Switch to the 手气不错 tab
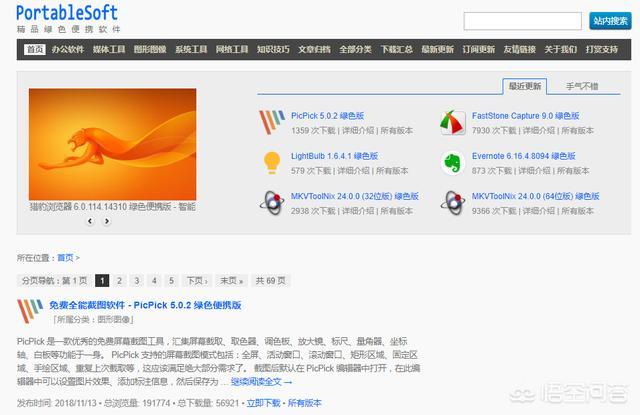This screenshot has height=415, width=640. [581, 86]
